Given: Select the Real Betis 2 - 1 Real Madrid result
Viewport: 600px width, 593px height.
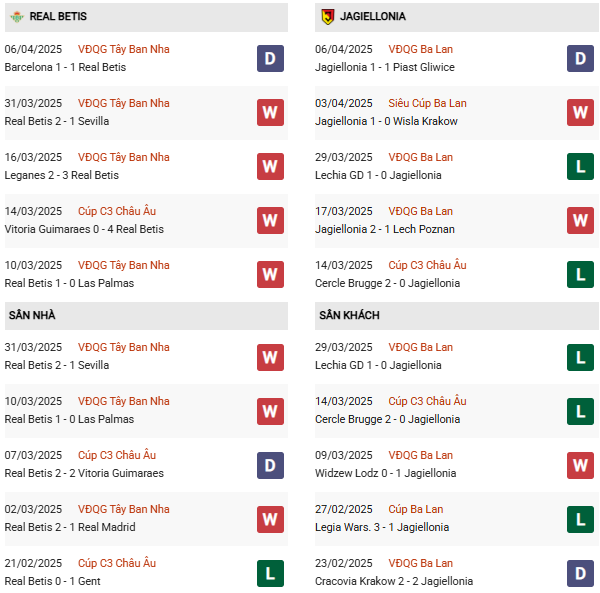Looking at the screenshot, I should (69, 527).
